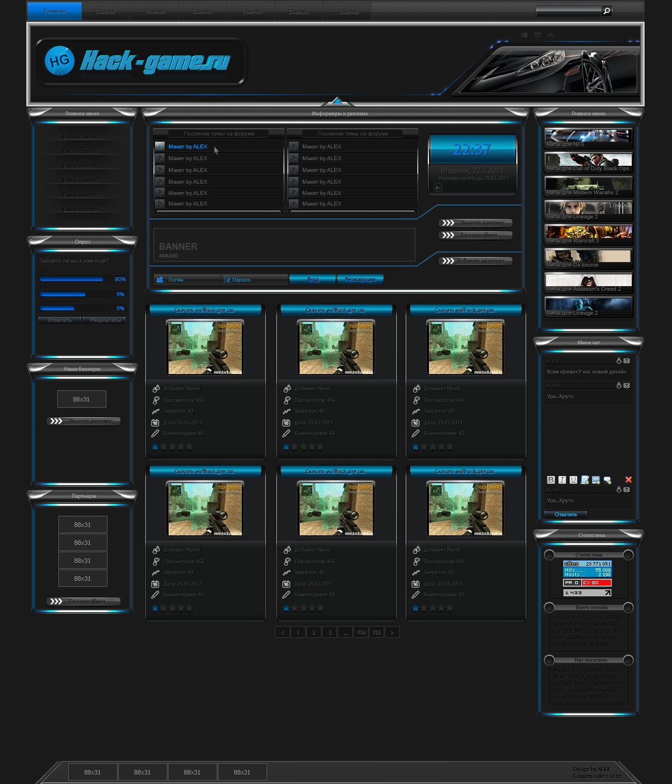Focus the Пароль input field
This screenshot has height=784, width=672.
click(x=254, y=279)
